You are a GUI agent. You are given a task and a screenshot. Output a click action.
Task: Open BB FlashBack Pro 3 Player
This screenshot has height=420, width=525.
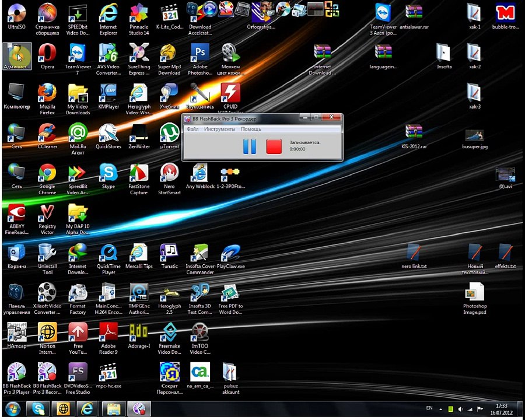tap(16, 378)
